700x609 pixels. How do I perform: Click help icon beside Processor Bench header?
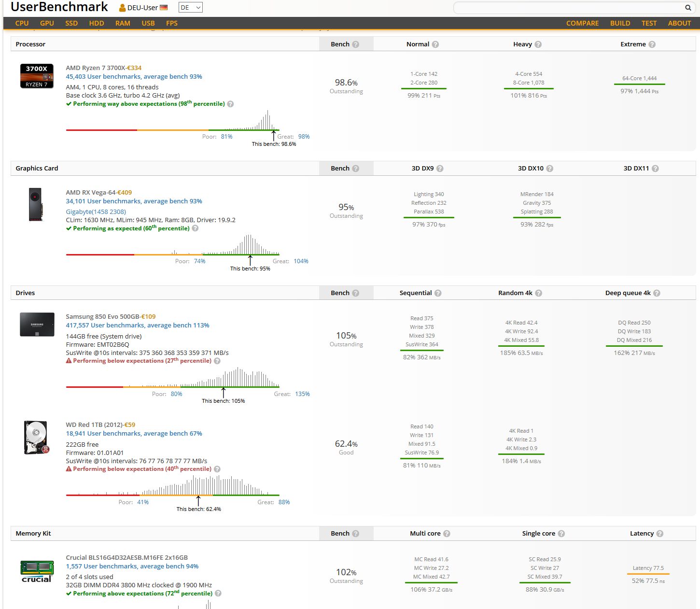pos(356,44)
